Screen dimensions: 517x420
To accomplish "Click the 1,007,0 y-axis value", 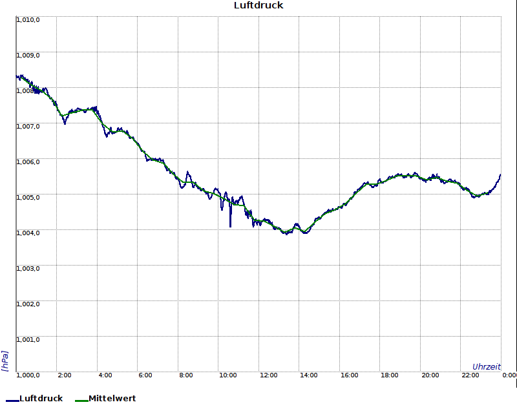I will [x=28, y=126].
